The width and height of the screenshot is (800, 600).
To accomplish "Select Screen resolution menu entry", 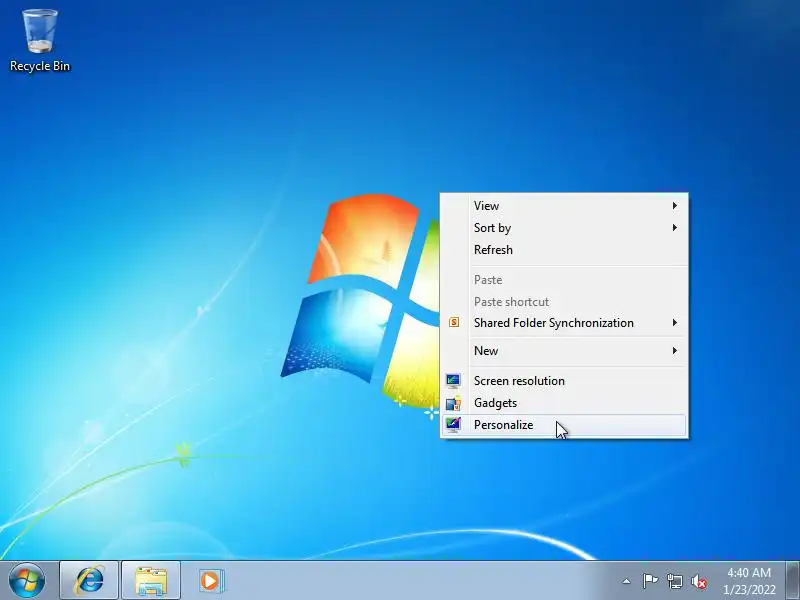I will (564, 381).
